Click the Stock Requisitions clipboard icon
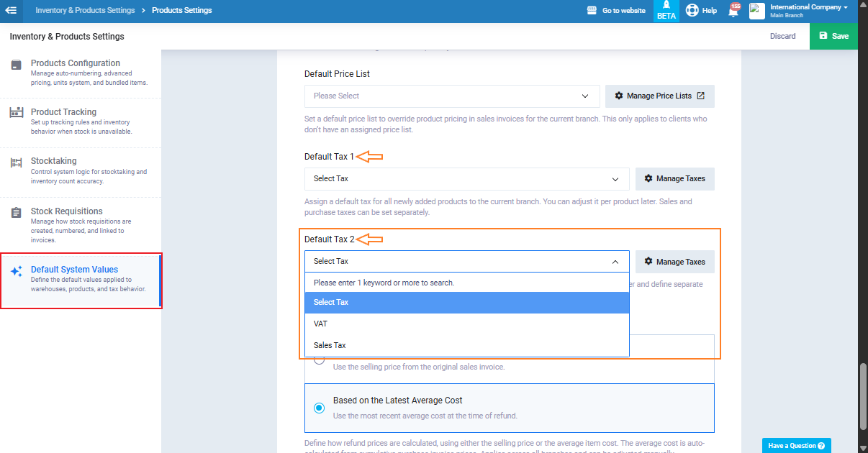 pyautogui.click(x=16, y=213)
